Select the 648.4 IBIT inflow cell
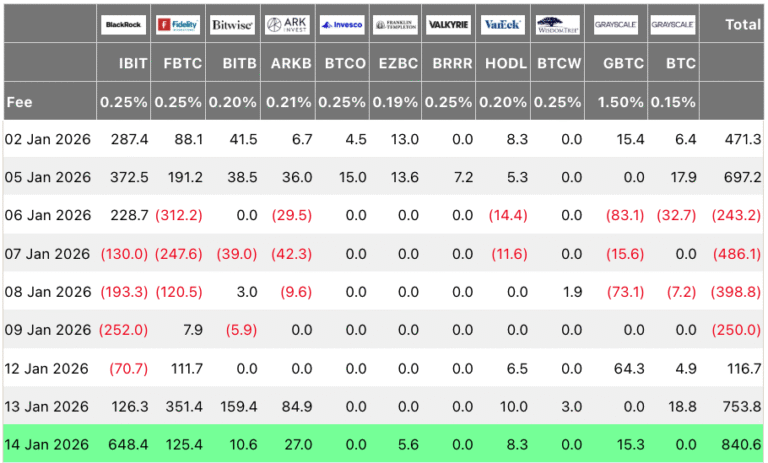The height and width of the screenshot is (463, 768). (x=128, y=445)
